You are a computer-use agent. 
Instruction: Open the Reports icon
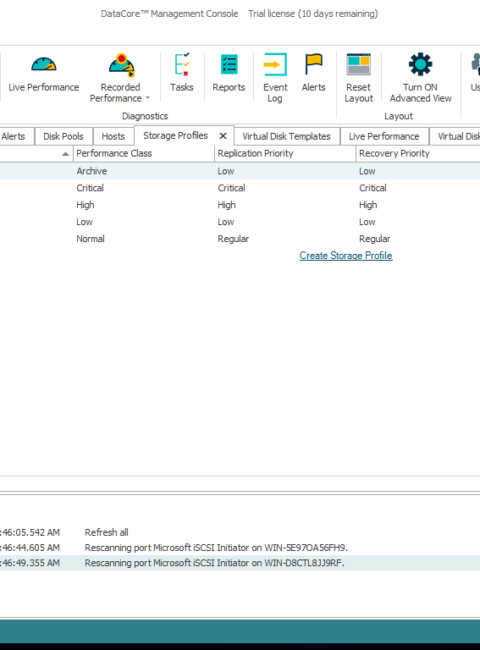tap(229, 64)
